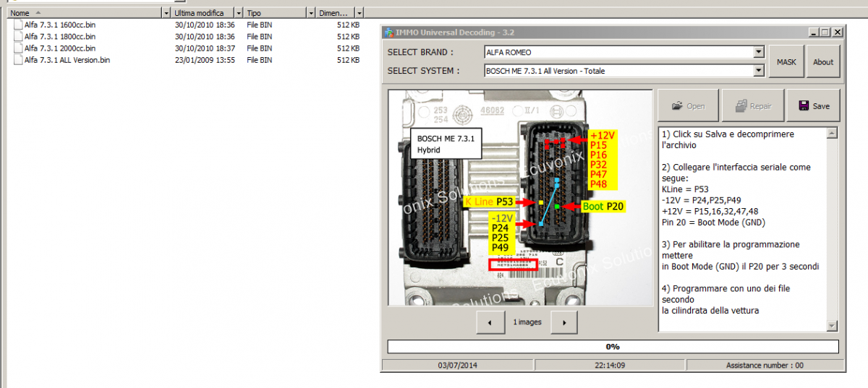
Task: Click the '1 images' counter label
Action: tap(527, 322)
